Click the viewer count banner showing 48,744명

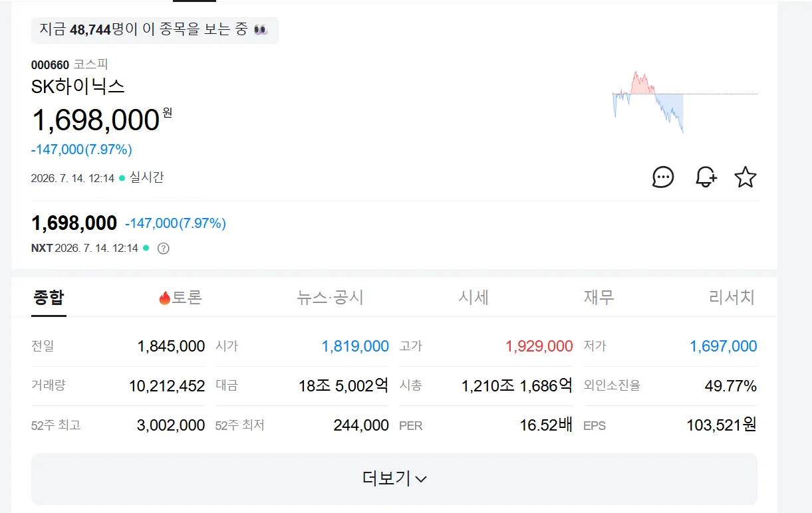click(155, 30)
